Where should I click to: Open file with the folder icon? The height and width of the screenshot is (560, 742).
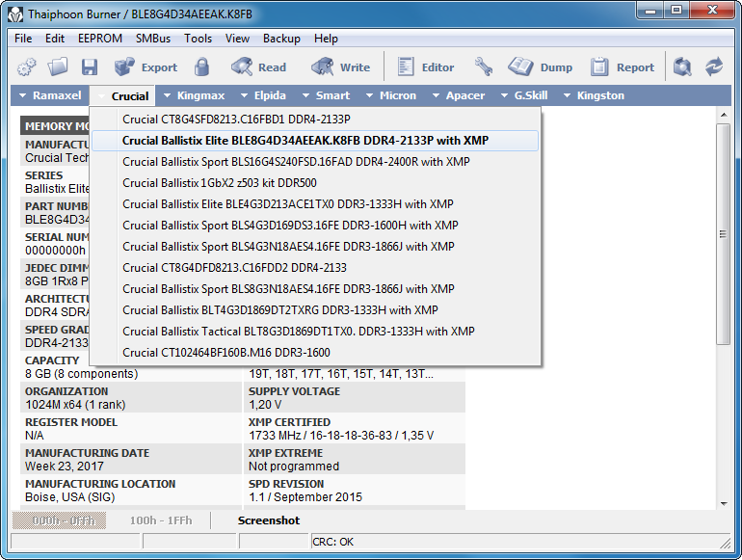point(58,67)
